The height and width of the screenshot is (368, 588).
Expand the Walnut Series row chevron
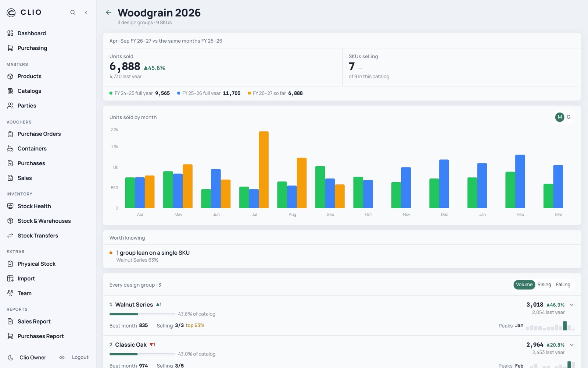[572, 305]
